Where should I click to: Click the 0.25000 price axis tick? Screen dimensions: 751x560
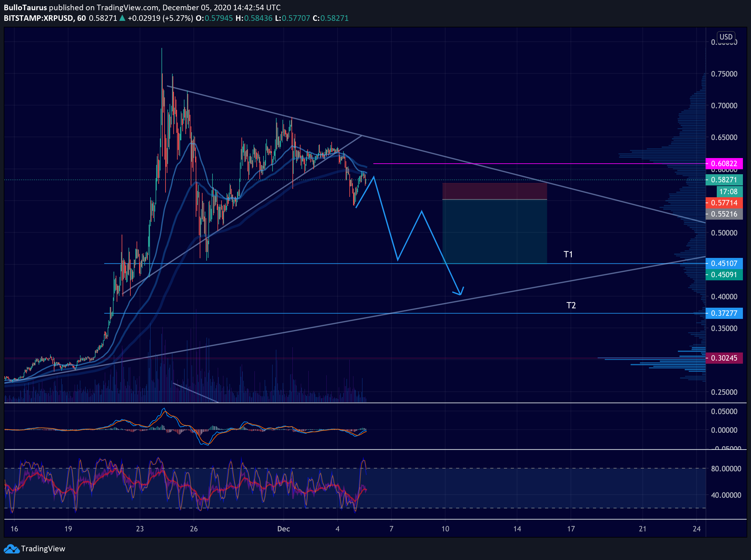(x=724, y=392)
